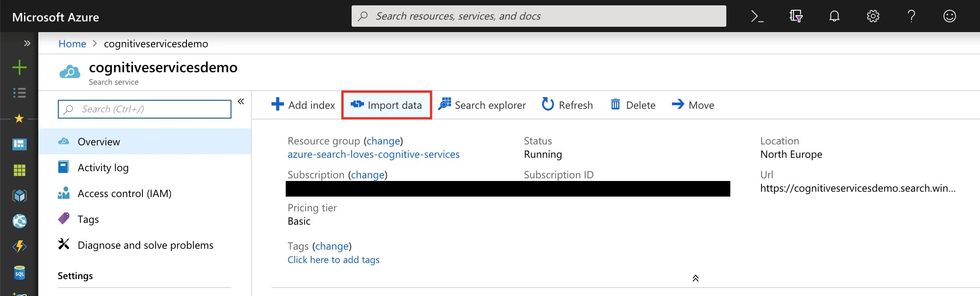Viewport: 980px width, 296px height.
Task: Collapse the essentials section chevron
Action: tap(696, 278)
